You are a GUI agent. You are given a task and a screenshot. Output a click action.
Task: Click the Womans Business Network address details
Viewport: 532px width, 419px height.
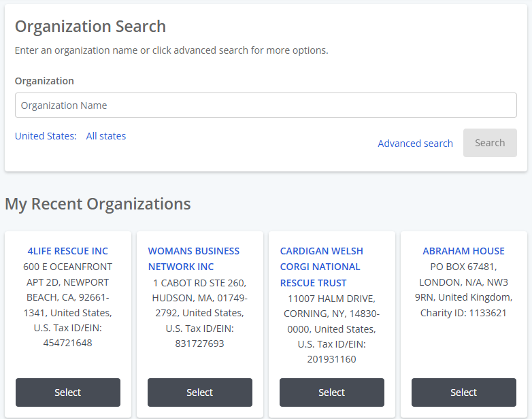[199, 298]
